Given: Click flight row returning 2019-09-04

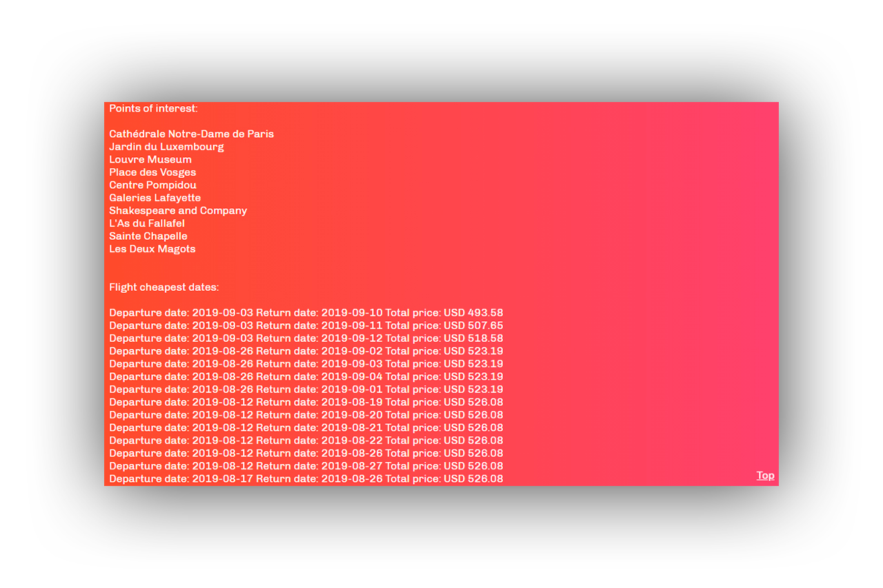Looking at the screenshot, I should (306, 376).
